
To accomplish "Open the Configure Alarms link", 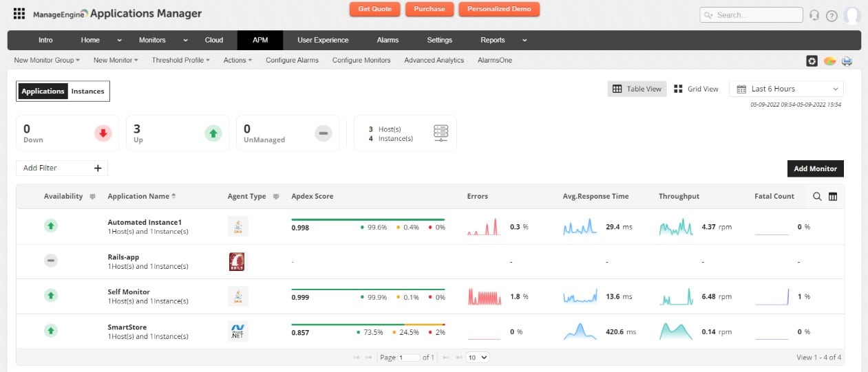I will point(292,61).
